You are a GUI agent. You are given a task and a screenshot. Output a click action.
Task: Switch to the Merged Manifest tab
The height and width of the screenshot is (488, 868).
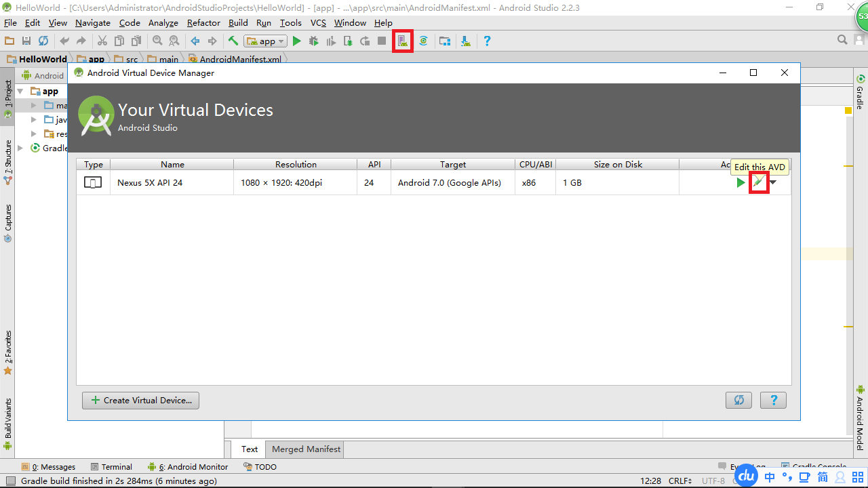306,449
